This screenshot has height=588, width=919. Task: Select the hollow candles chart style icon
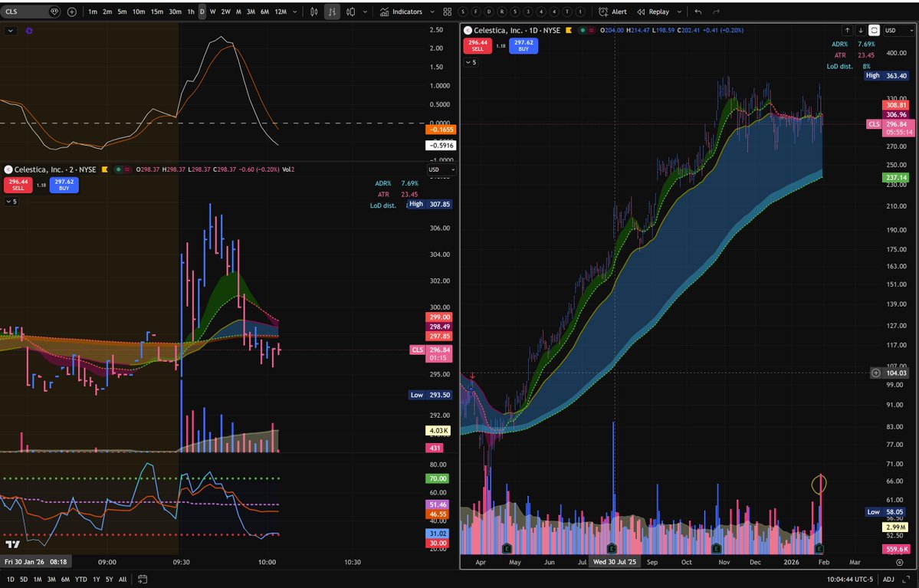pyautogui.click(x=350, y=11)
